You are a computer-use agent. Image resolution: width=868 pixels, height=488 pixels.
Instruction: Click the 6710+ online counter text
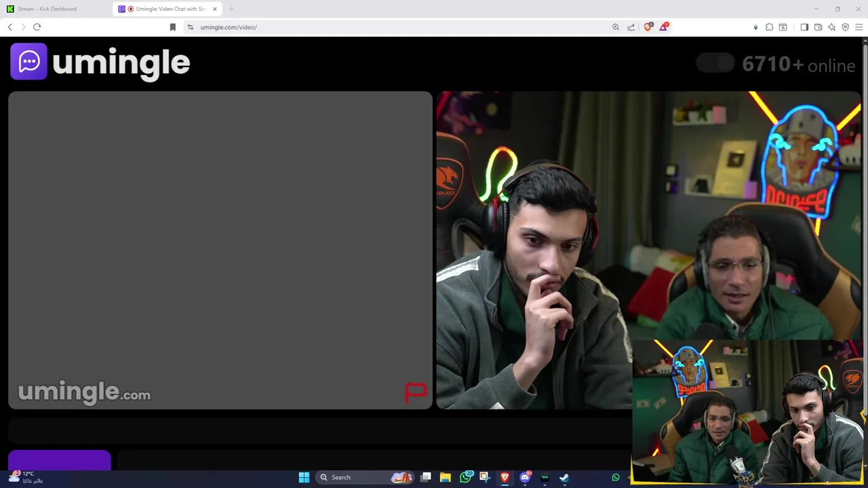tap(799, 64)
